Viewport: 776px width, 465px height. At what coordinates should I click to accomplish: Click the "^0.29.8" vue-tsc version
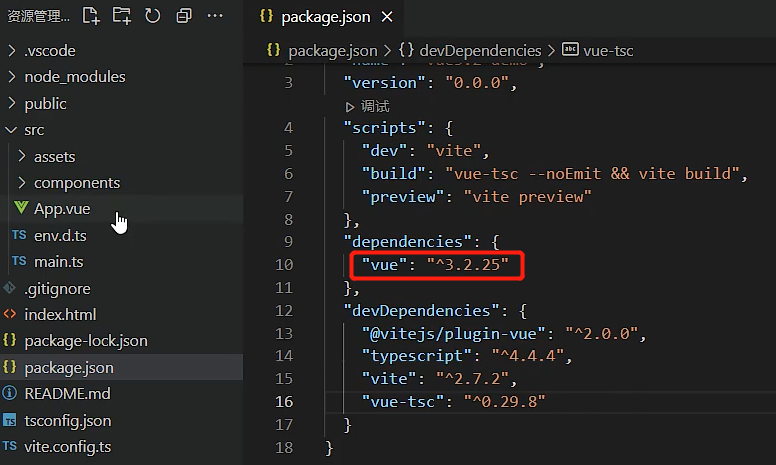[504, 402]
